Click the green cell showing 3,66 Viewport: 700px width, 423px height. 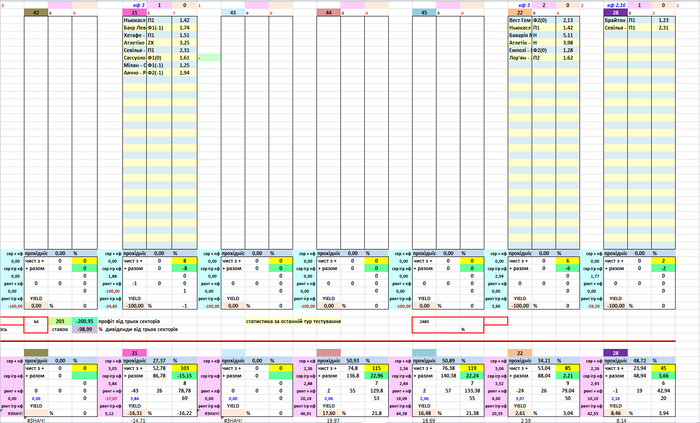click(x=663, y=376)
